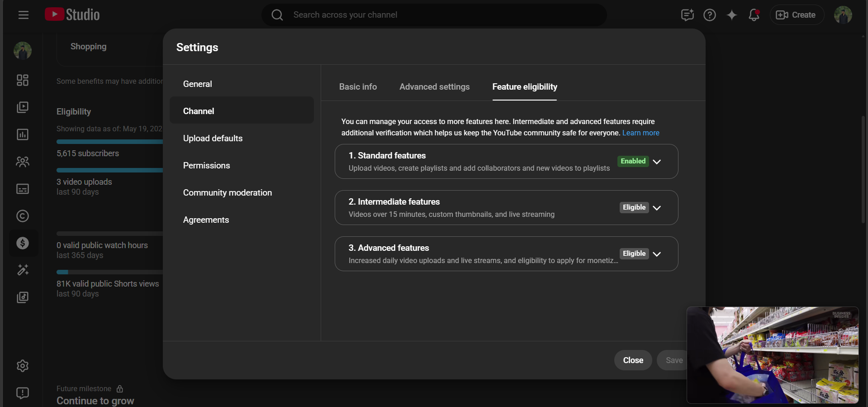The width and height of the screenshot is (868, 407).
Task: Switch to the Advanced settings tab
Action: click(x=434, y=87)
